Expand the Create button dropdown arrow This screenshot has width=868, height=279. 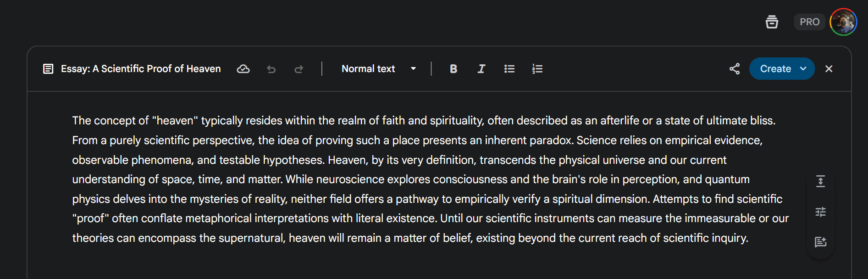pos(803,69)
